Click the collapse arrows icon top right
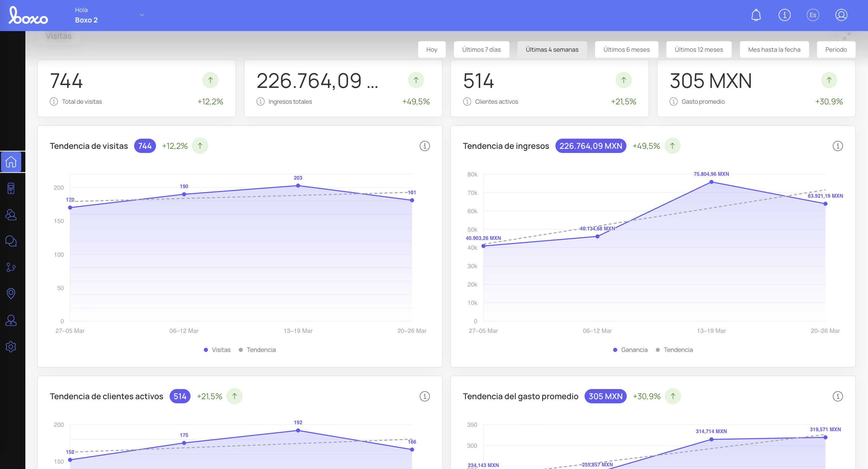 pos(847,36)
